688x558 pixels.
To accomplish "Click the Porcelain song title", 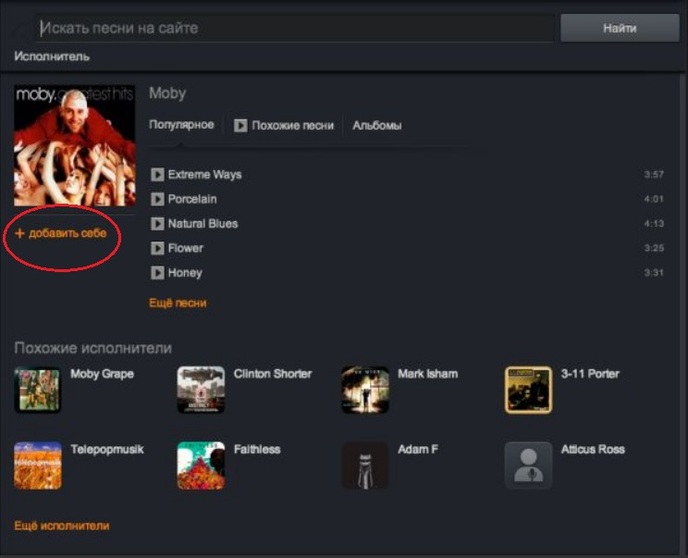I will 192,199.
